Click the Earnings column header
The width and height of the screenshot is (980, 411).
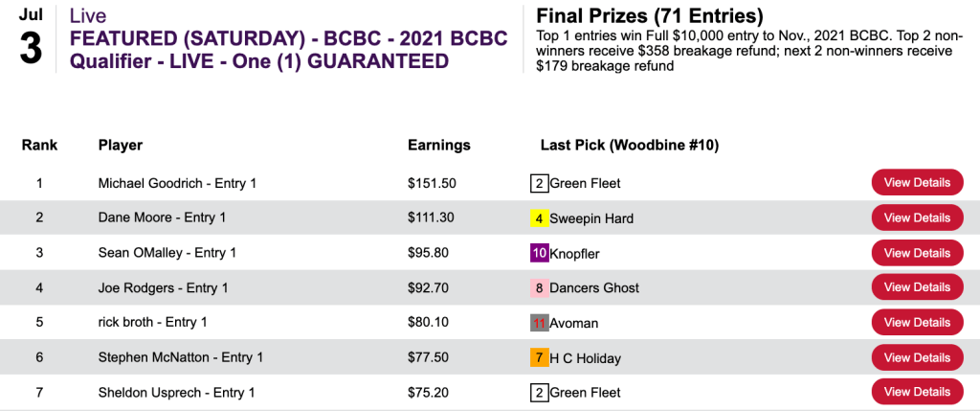pos(439,146)
